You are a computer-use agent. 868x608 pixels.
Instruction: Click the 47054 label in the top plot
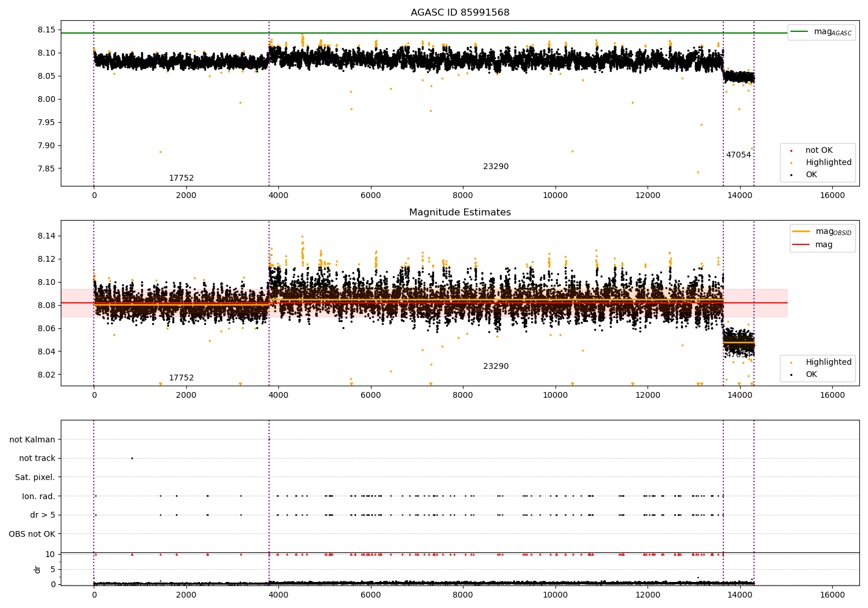[x=738, y=155]
